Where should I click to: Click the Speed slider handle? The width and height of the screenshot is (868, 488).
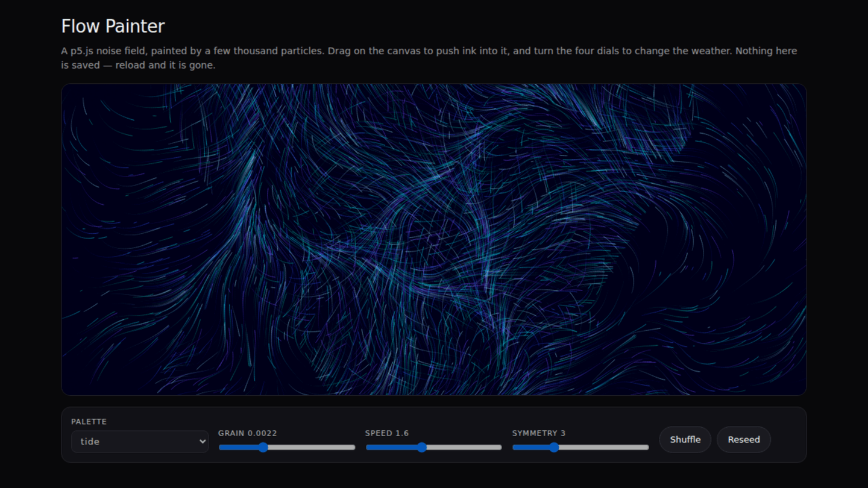422,447
